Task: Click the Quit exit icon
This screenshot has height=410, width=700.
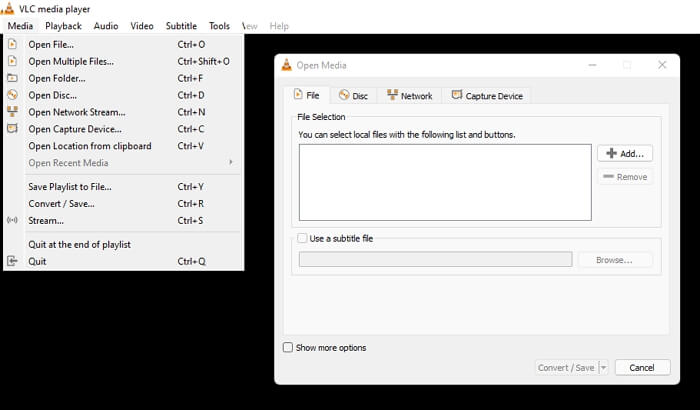Action: [12, 261]
